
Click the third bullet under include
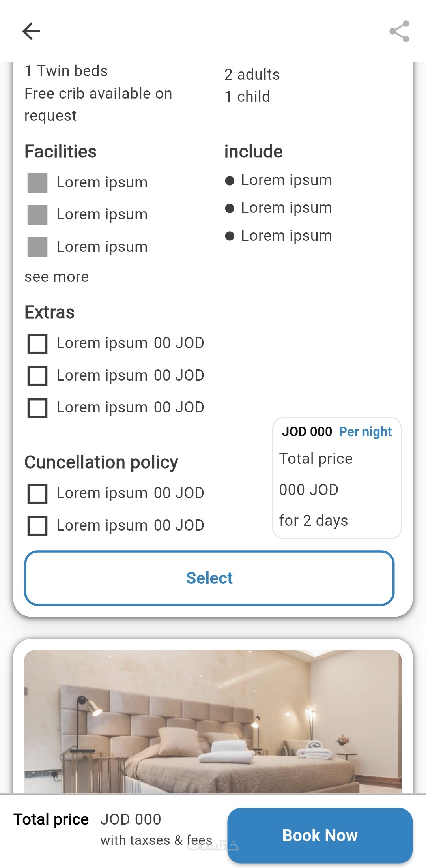(230, 236)
